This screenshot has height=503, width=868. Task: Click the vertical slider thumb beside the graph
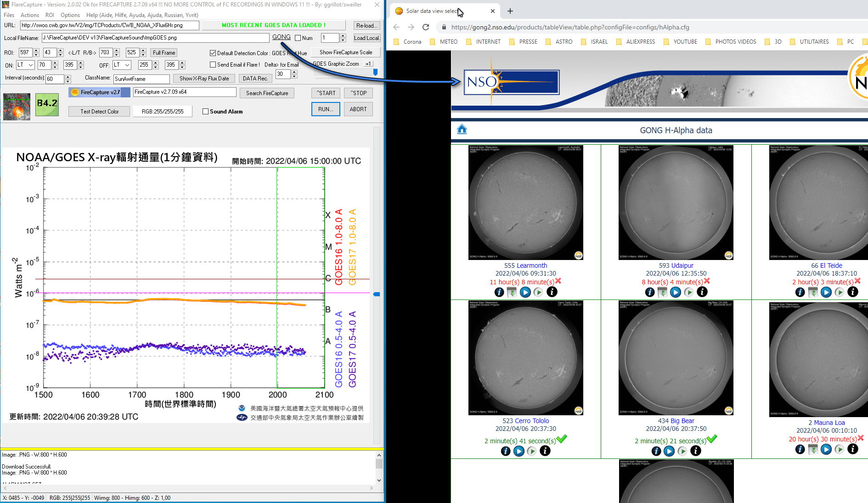point(377,294)
